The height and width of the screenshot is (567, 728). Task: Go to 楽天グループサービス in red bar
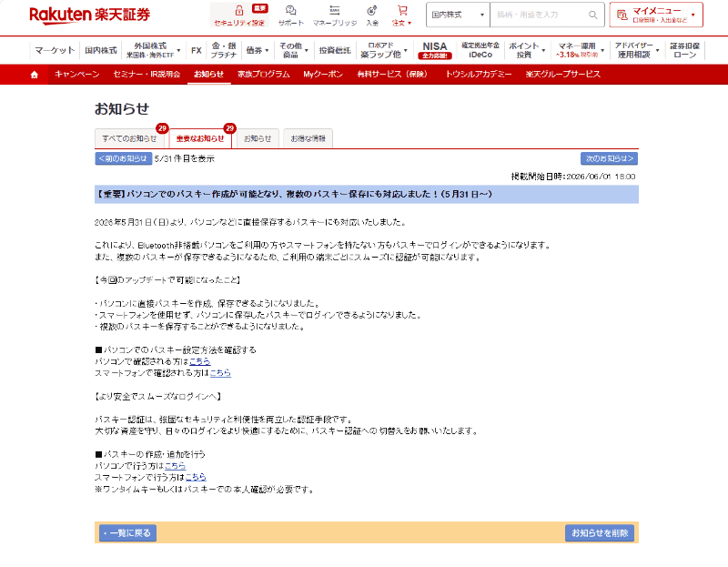[563, 75]
